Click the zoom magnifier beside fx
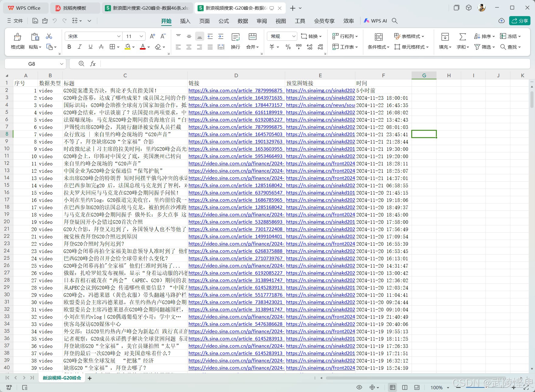Image resolution: width=535 pixels, height=392 pixels. tap(81, 64)
